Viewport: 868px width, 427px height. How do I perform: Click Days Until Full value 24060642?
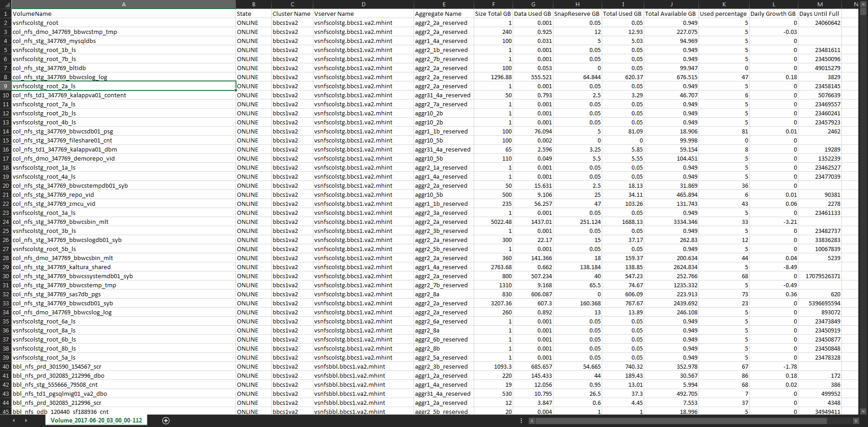click(x=820, y=23)
